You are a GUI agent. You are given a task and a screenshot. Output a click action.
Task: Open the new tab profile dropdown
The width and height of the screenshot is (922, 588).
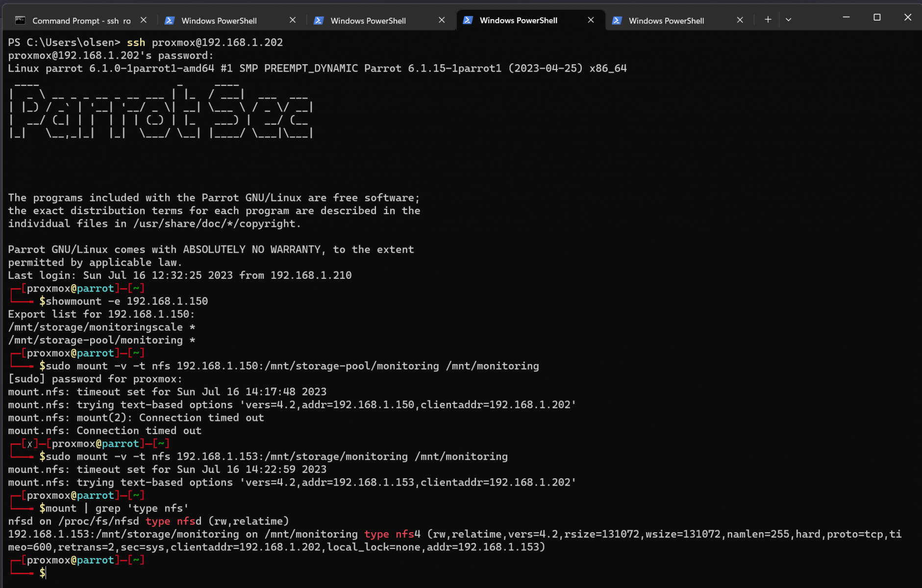coord(788,20)
